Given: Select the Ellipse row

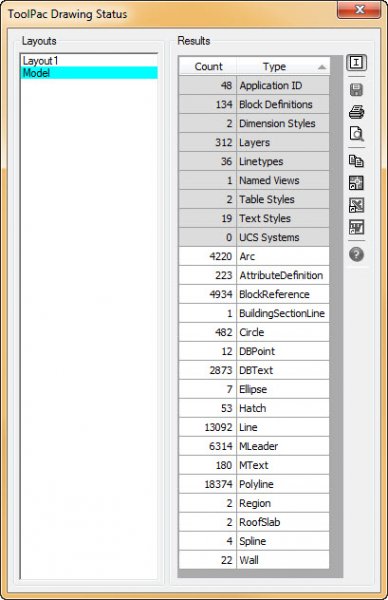Looking at the screenshot, I should tap(254, 389).
